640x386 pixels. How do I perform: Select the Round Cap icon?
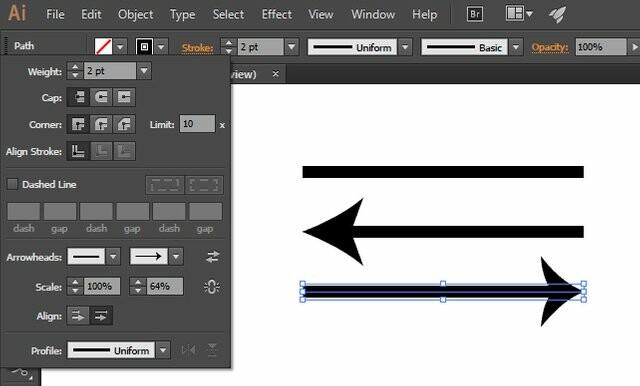point(101,97)
